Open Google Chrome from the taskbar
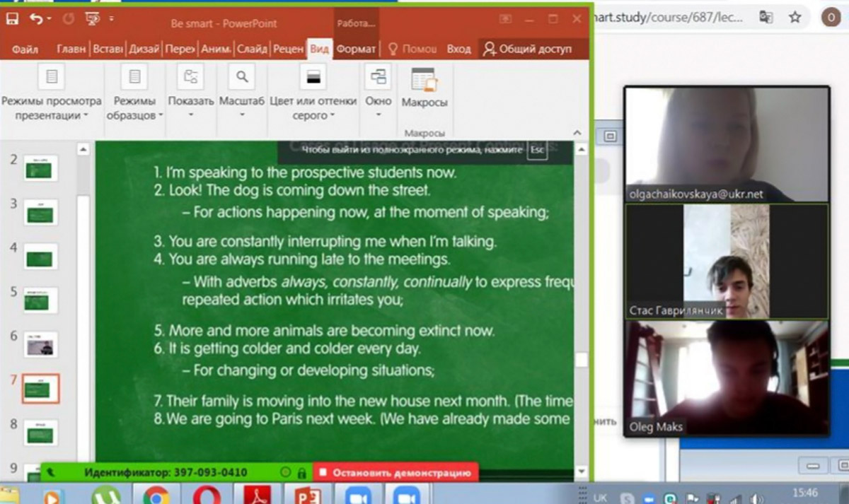 point(155,496)
